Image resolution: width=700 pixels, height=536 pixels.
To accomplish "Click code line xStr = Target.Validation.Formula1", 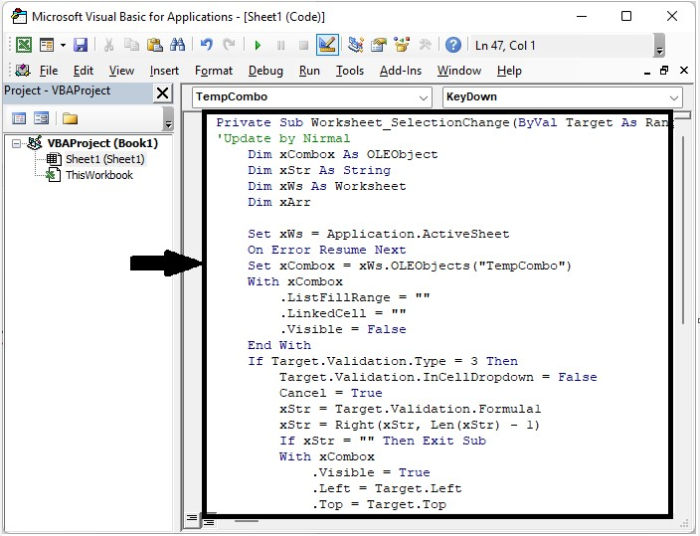I will [410, 409].
